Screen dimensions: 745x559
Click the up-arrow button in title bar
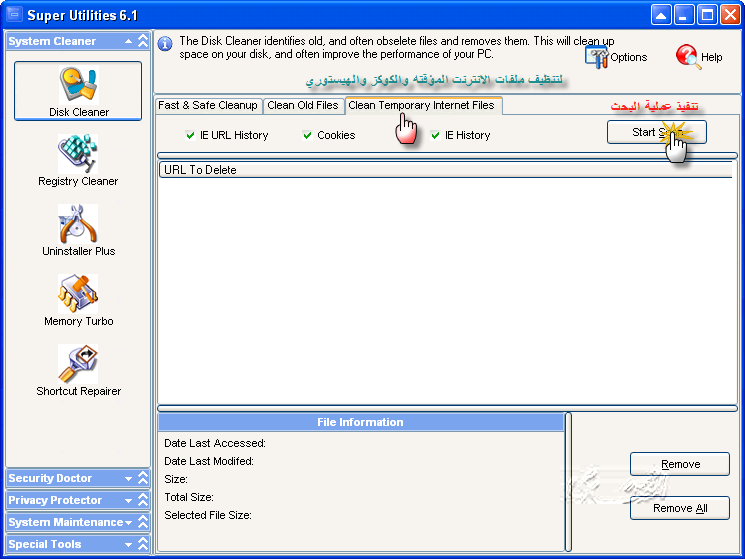pyautogui.click(x=661, y=15)
